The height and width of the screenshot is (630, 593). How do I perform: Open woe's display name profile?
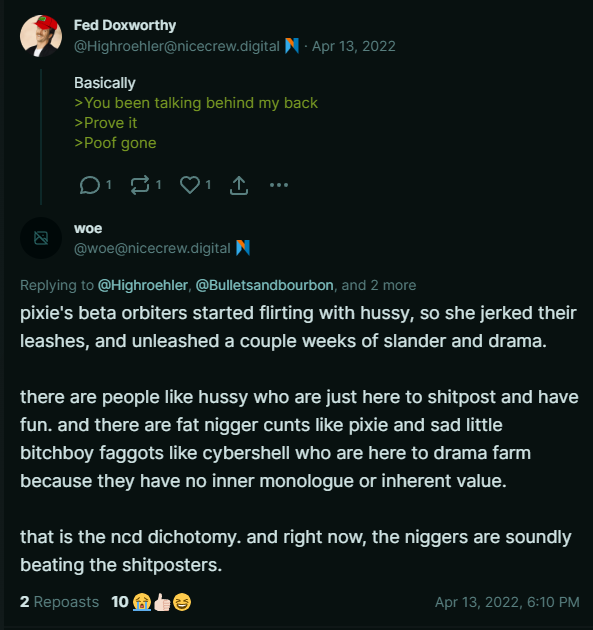(88, 228)
